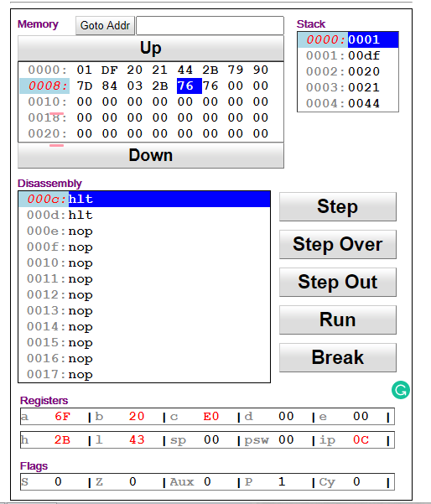Select disassembly line 0014: nop
431x504 pixels.
click(x=144, y=326)
